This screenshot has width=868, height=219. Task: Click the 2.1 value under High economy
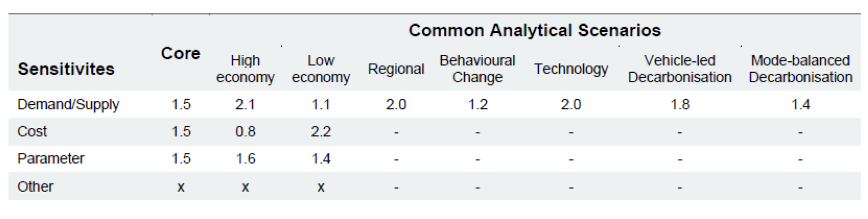tap(245, 104)
